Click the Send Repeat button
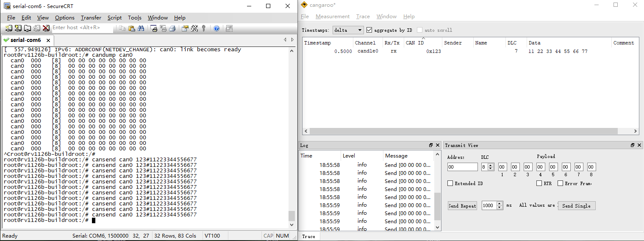 coord(462,205)
